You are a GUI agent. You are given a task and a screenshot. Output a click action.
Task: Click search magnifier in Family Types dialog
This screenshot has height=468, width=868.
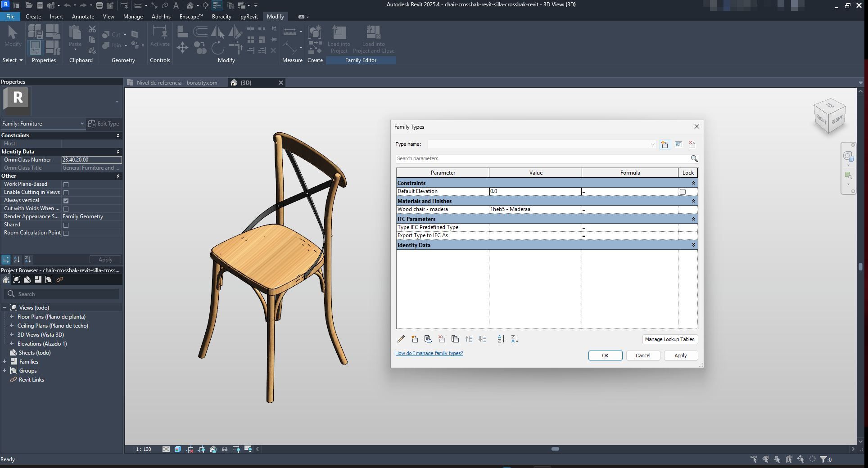[x=694, y=158]
